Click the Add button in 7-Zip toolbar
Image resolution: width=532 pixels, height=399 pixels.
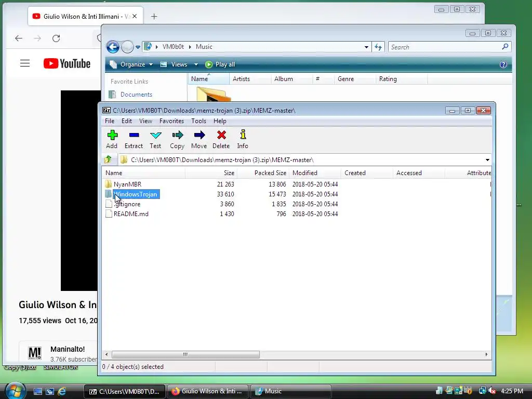click(112, 139)
